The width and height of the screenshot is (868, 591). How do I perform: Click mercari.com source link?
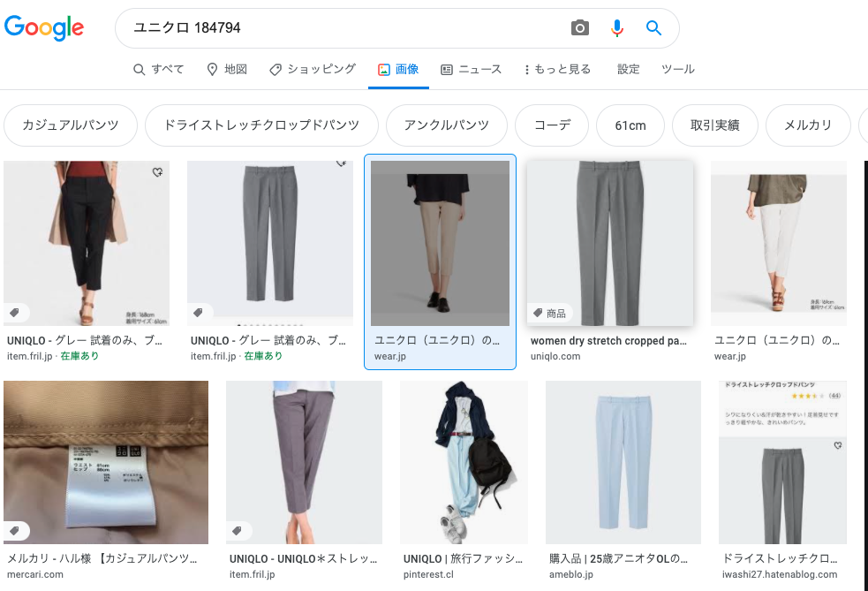coord(34,574)
